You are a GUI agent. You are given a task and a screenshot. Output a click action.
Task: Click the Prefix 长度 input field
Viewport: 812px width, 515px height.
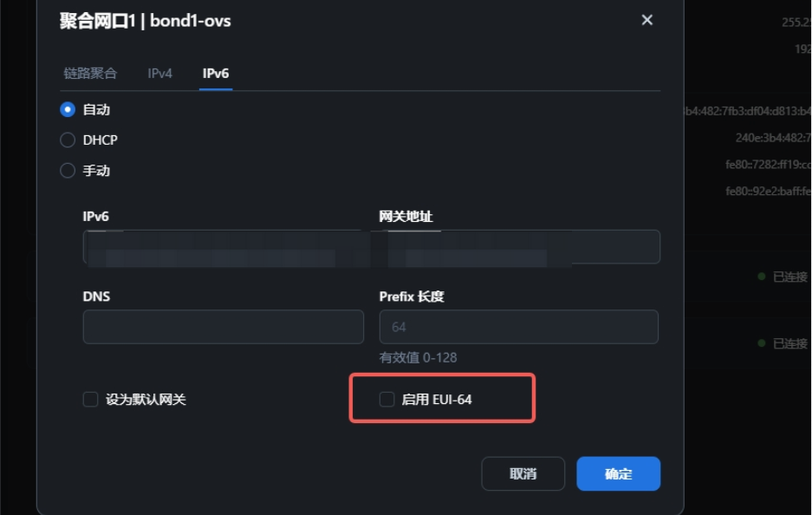point(519,327)
